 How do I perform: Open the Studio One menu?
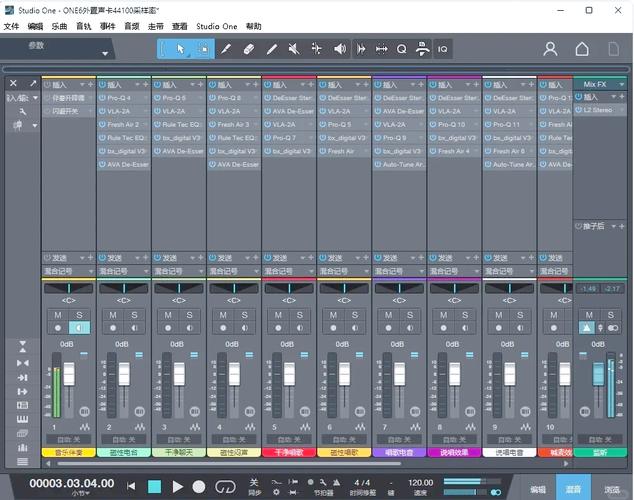pyautogui.click(x=216, y=26)
